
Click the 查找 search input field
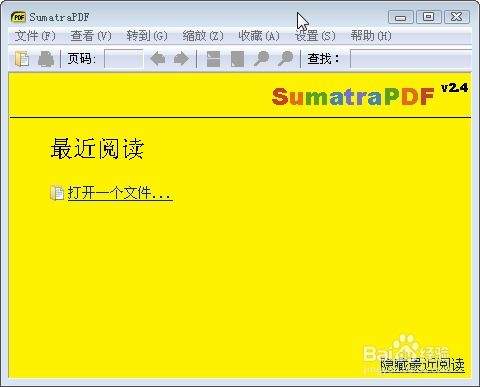click(411, 59)
